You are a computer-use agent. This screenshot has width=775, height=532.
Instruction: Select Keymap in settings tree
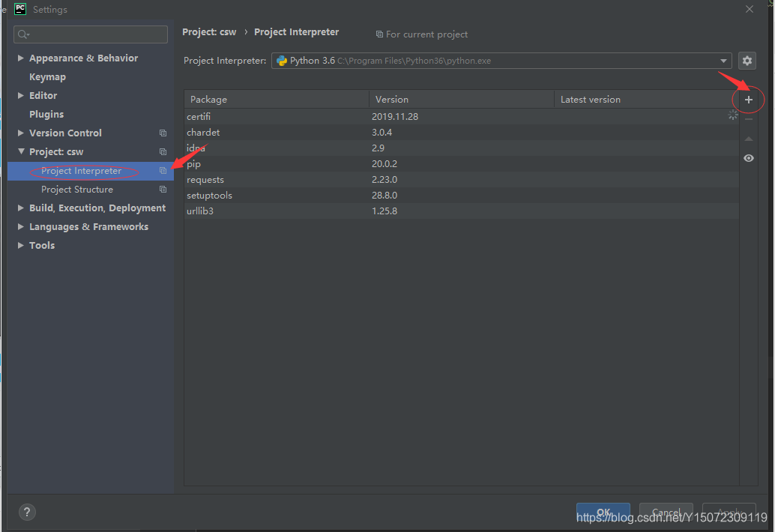click(47, 77)
